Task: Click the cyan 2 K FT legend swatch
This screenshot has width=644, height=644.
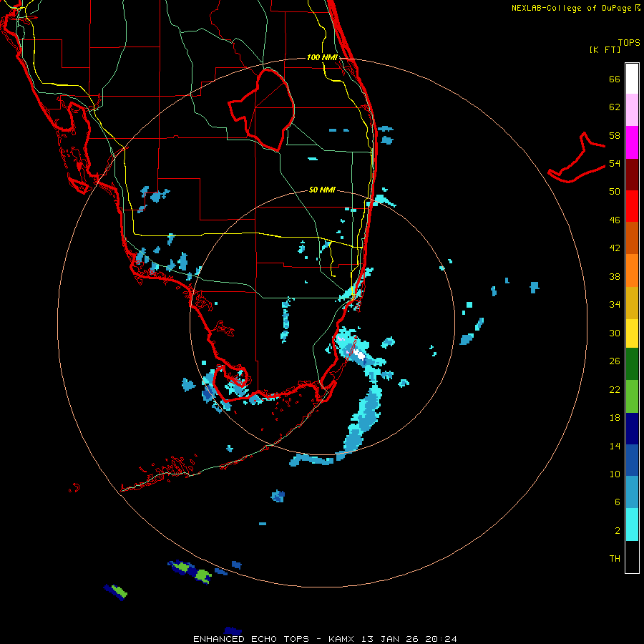Action: [x=632, y=525]
